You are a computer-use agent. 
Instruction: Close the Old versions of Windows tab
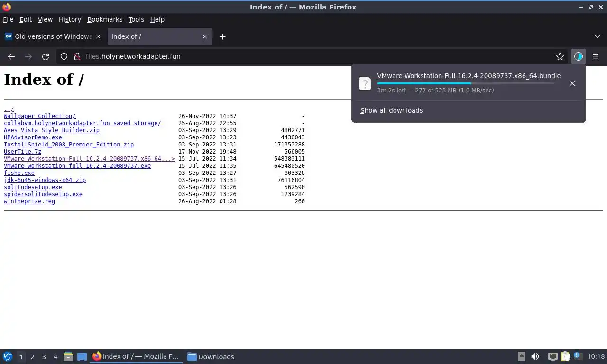tap(98, 36)
